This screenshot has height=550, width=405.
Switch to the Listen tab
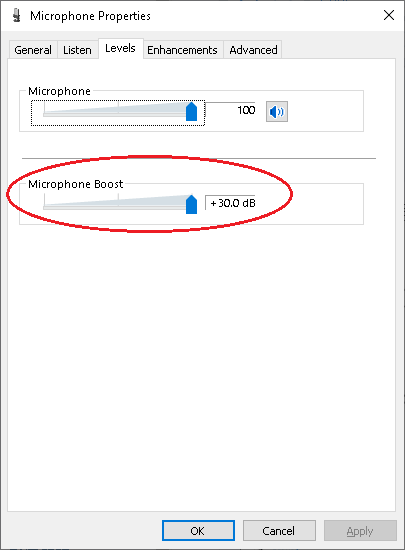pyautogui.click(x=77, y=50)
